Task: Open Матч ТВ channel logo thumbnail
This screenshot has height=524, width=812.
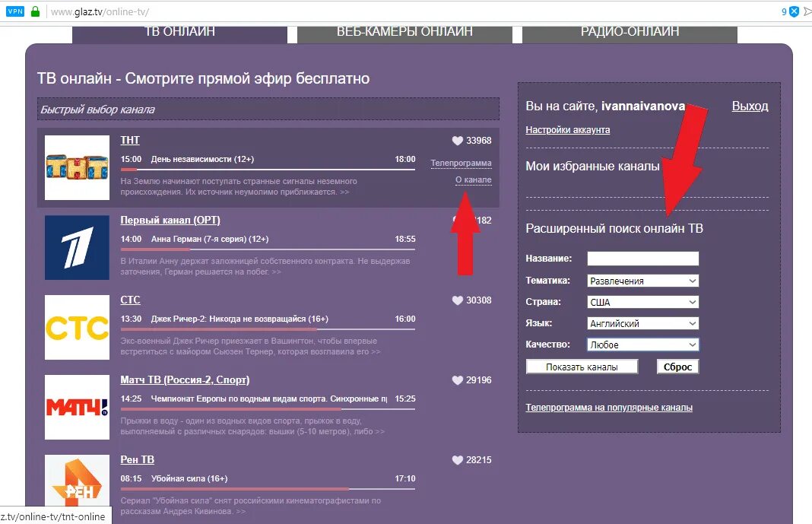Action: click(77, 407)
